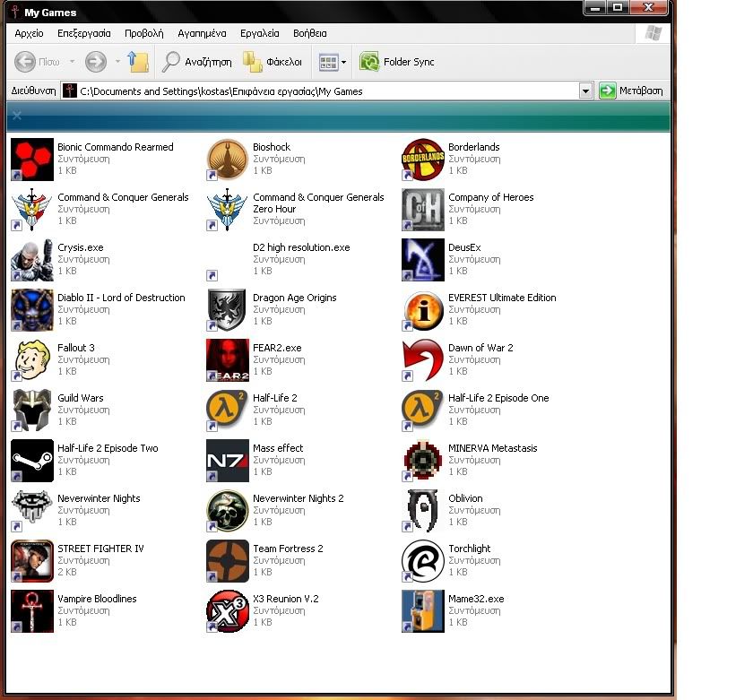Open the Εργαλεία menu
Screen dimensions: 753x700
pos(260,33)
